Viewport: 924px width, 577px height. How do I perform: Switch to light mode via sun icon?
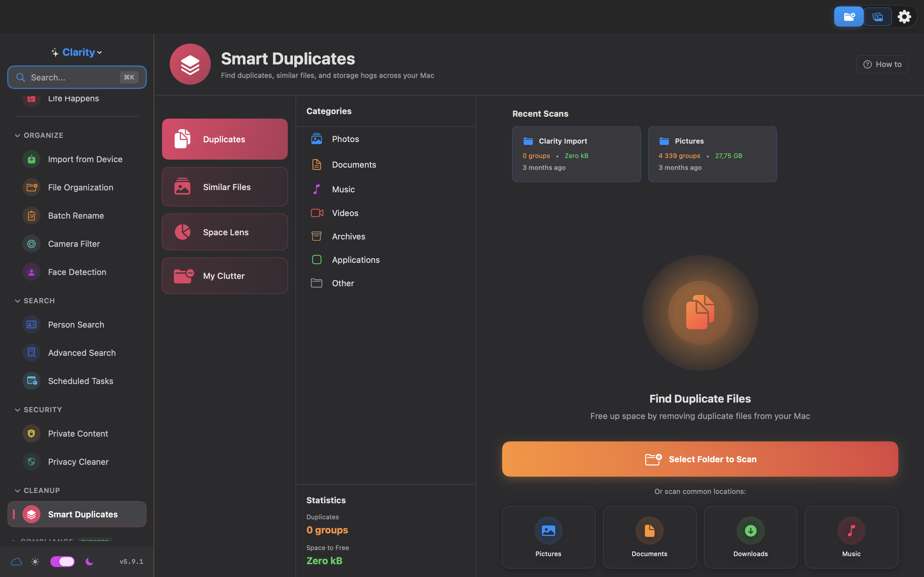click(35, 561)
